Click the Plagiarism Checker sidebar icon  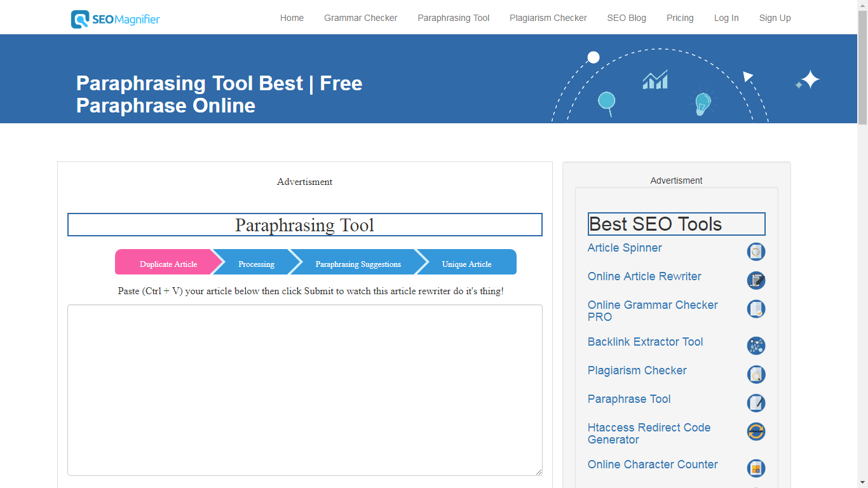pyautogui.click(x=756, y=374)
